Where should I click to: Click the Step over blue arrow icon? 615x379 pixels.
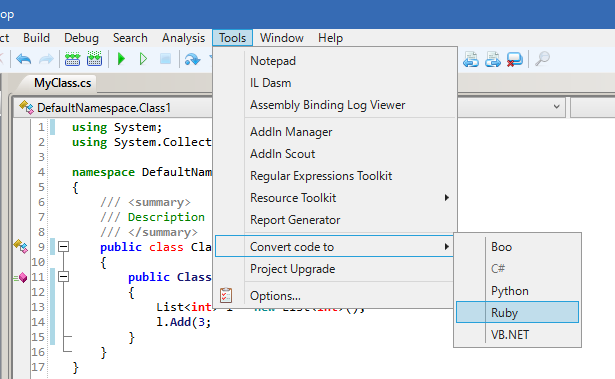192,59
